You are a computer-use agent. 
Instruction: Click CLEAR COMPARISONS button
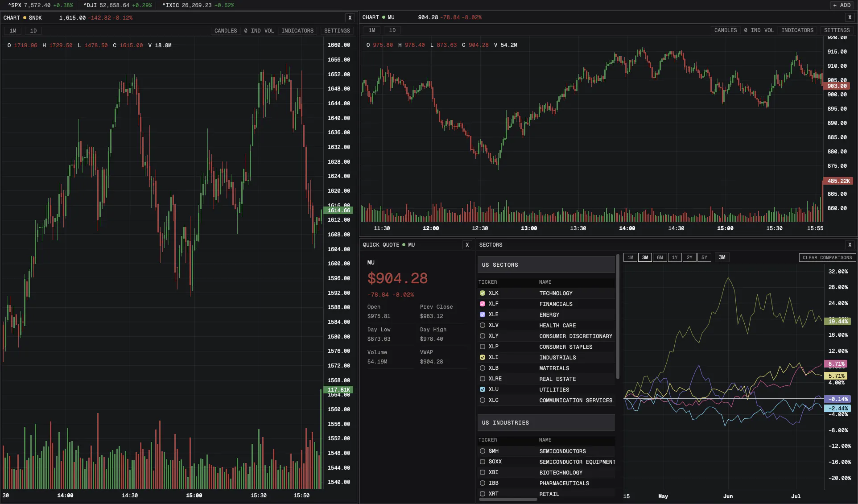coord(827,257)
